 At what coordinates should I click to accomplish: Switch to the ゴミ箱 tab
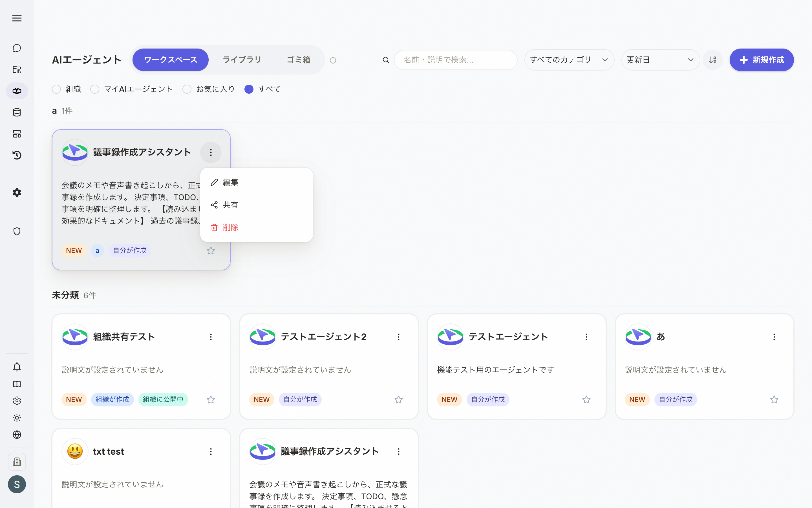pos(298,60)
